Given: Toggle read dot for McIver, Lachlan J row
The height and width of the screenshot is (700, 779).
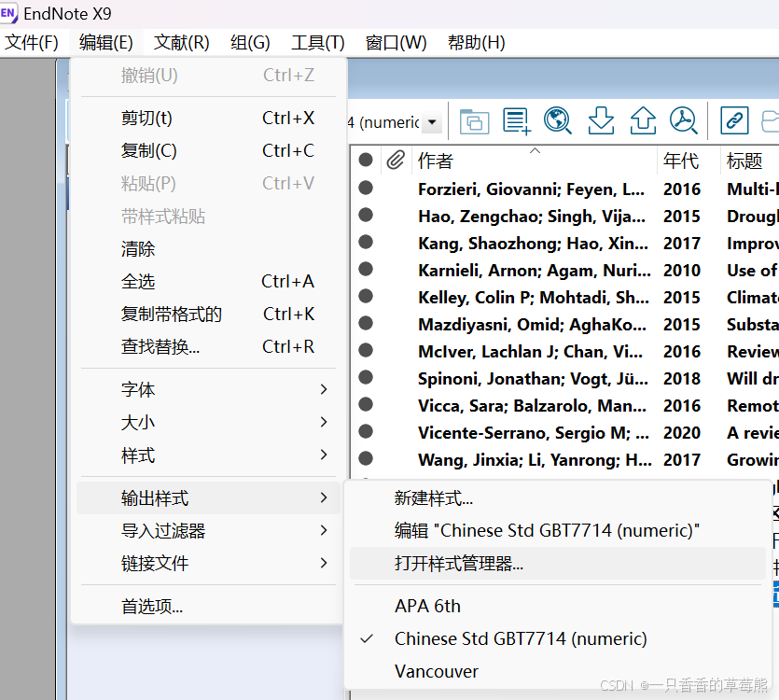Looking at the screenshot, I should click(x=366, y=351).
